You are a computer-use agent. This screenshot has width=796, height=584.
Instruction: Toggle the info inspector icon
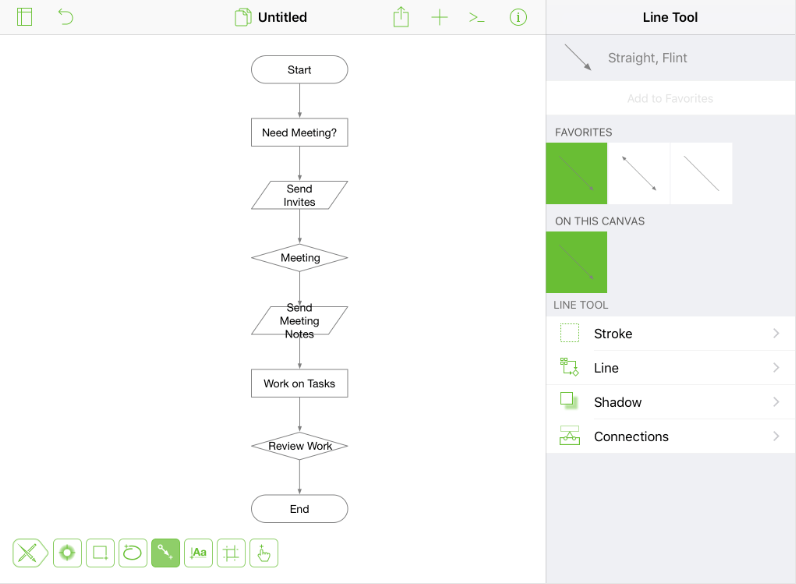click(518, 17)
